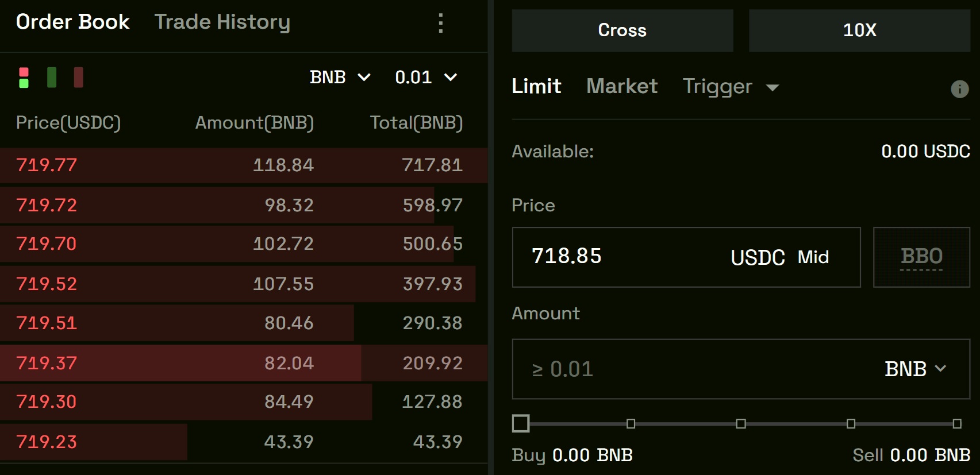Click the Price input field showing 718.85
The image size is (980, 475).
(x=686, y=257)
